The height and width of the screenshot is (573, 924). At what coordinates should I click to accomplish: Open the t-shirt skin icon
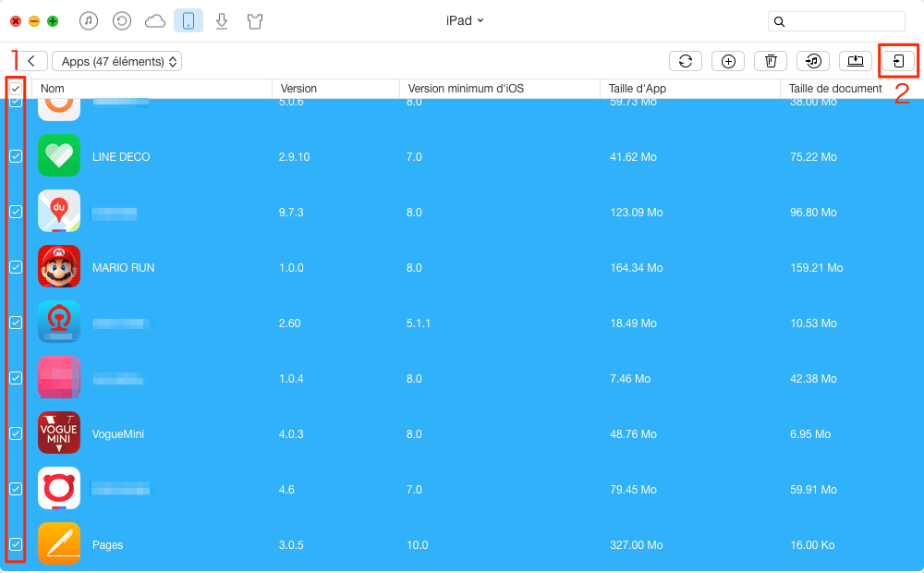coord(255,22)
